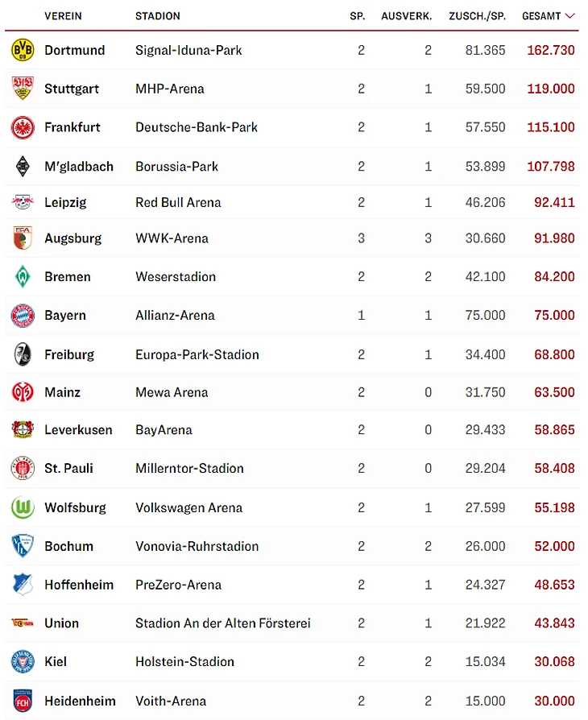
Task: Click the VEREIN column header
Action: pos(63,16)
